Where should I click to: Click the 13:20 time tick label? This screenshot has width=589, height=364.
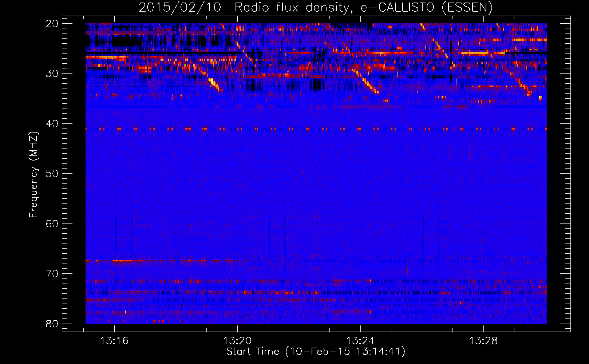click(237, 341)
